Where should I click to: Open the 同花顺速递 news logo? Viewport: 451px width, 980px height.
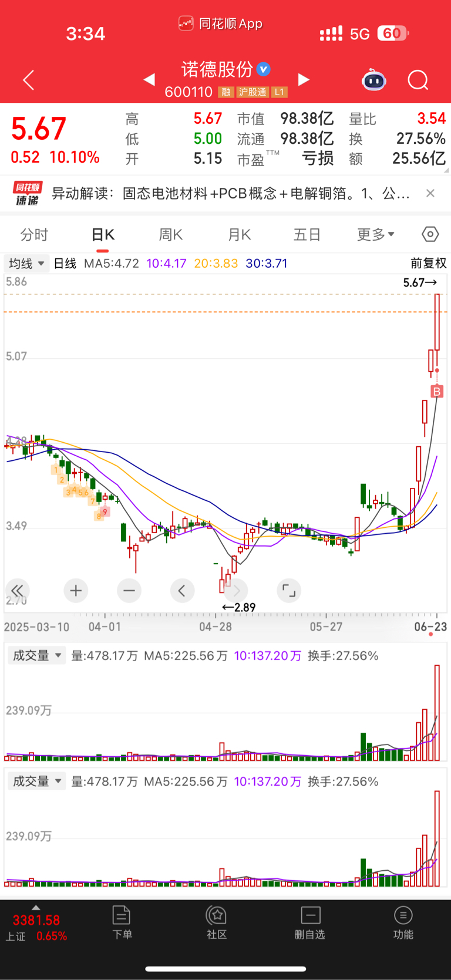click(28, 193)
